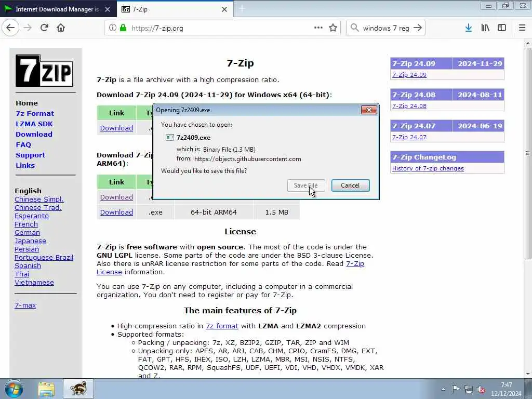The height and width of the screenshot is (399, 532).
Task: Click the 7-Zip logo image
Action: point(44,71)
